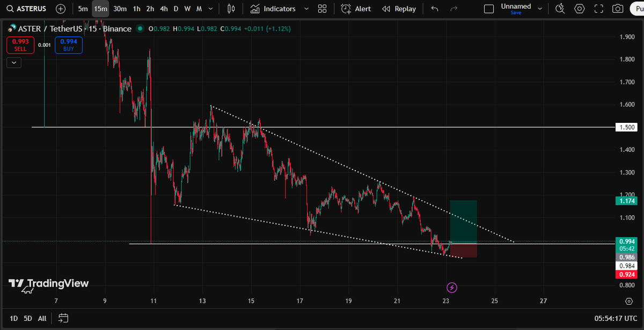Click the 0.984 white price label
This screenshot has height=330, width=644.
click(x=627, y=266)
